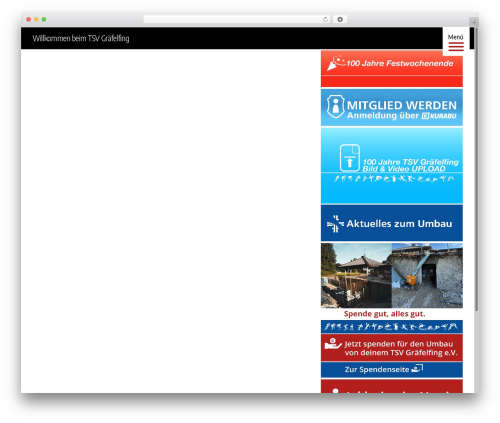The height and width of the screenshot is (423, 500).
Task: Click 'Jetzt spenden für den Umbau' banner
Action: [x=392, y=348]
